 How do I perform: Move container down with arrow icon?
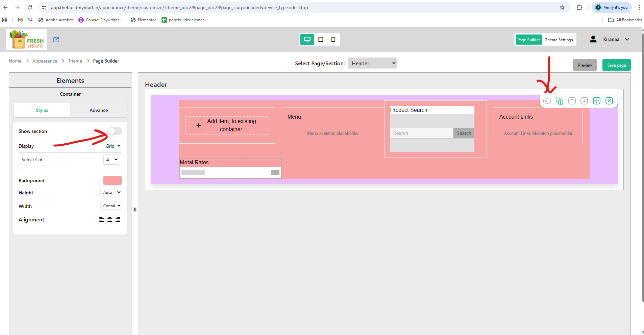[x=584, y=101]
